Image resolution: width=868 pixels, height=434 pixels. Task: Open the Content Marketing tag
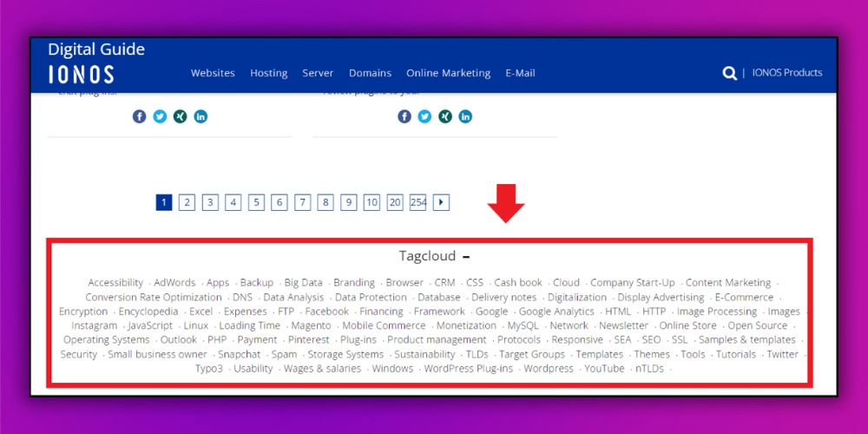tap(728, 283)
